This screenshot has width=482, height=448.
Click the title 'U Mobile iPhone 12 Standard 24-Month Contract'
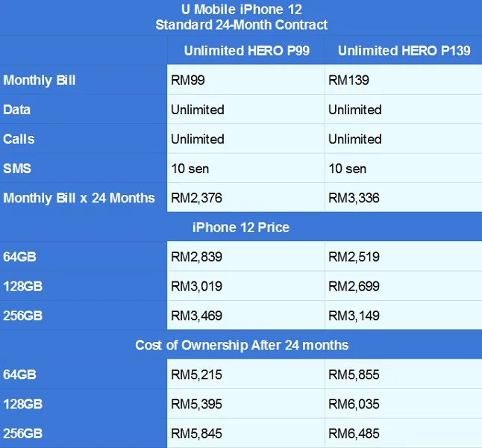(x=241, y=17)
